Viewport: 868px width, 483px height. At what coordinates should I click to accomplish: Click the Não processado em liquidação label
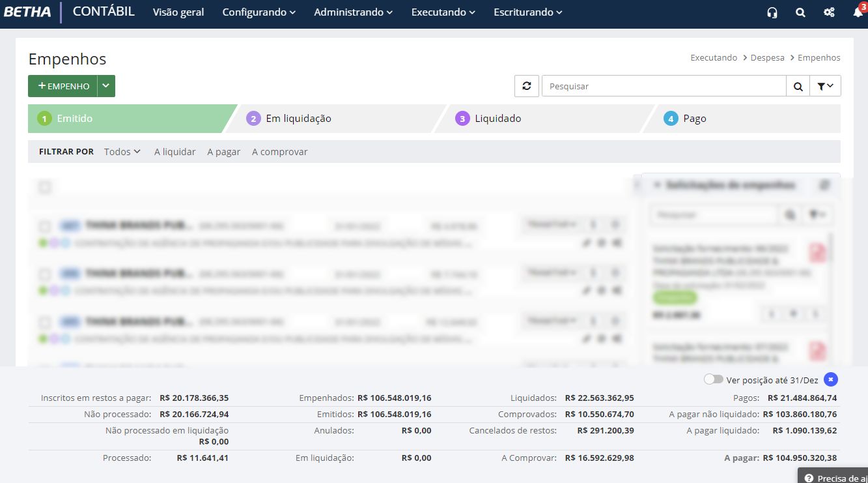click(167, 430)
